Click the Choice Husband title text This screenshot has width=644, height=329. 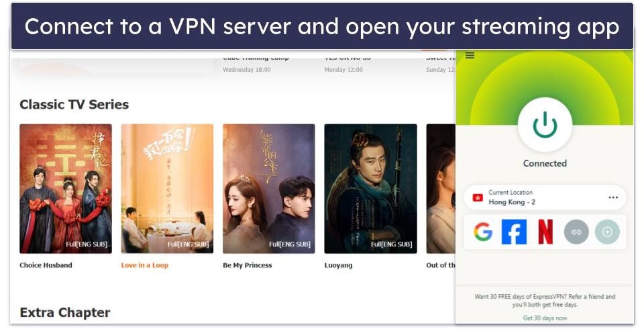click(46, 265)
